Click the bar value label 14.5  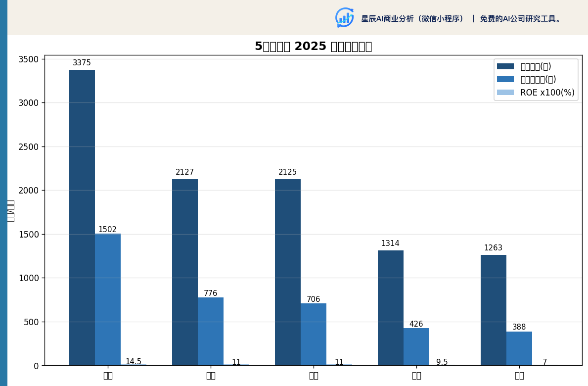click(x=133, y=361)
